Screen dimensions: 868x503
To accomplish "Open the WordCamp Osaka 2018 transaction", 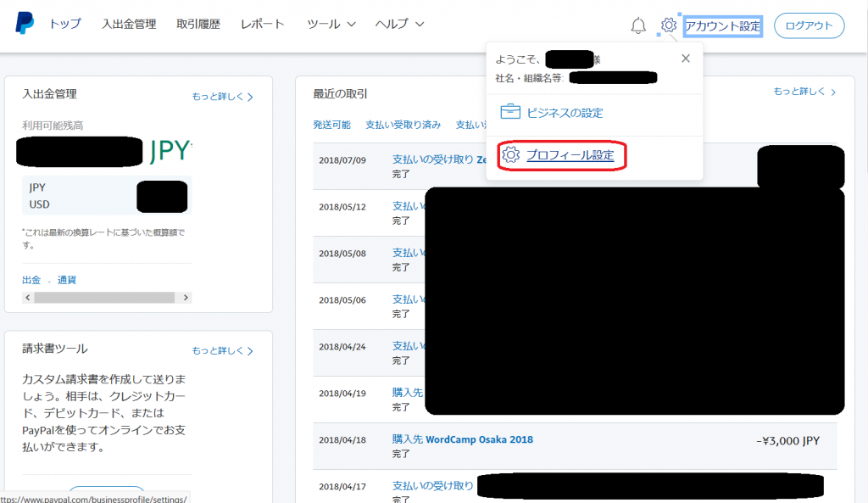I will coord(462,439).
